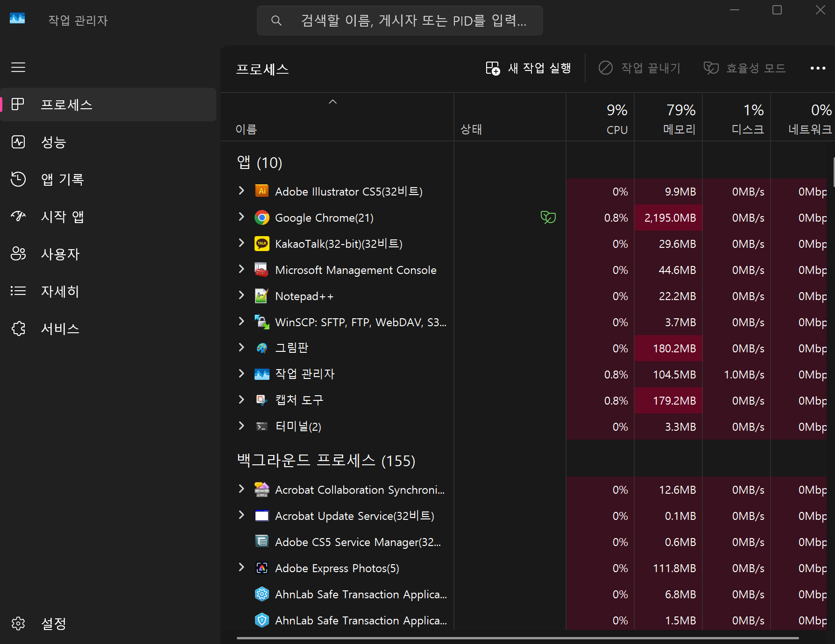This screenshot has width=835, height=644.
Task: Click the 사용자 users icon
Action: 18,253
